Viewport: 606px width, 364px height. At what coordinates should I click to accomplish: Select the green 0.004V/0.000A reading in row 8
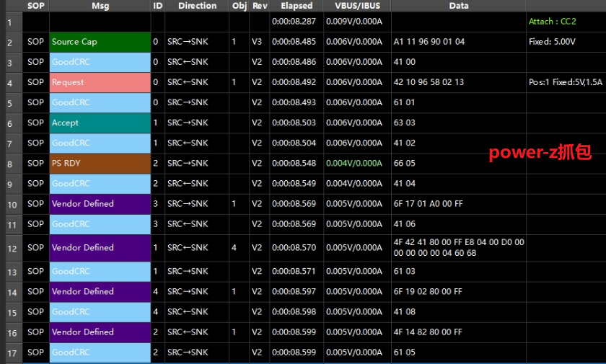[x=354, y=164]
